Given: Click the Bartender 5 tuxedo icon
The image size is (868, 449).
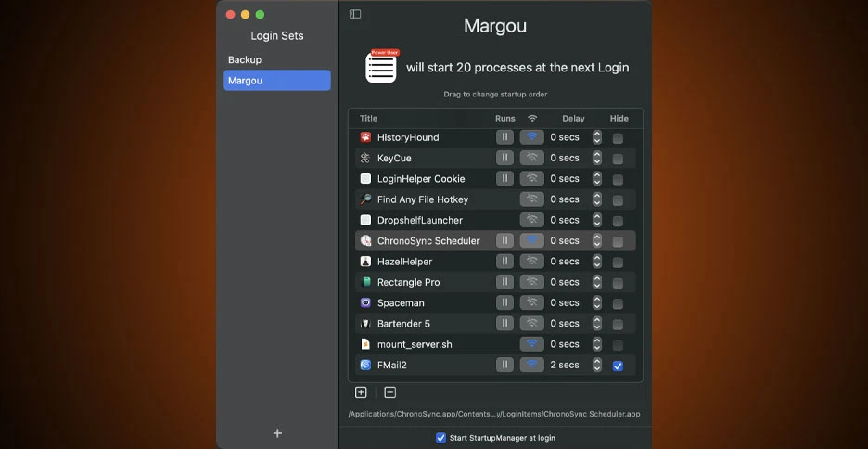Looking at the screenshot, I should tap(365, 324).
